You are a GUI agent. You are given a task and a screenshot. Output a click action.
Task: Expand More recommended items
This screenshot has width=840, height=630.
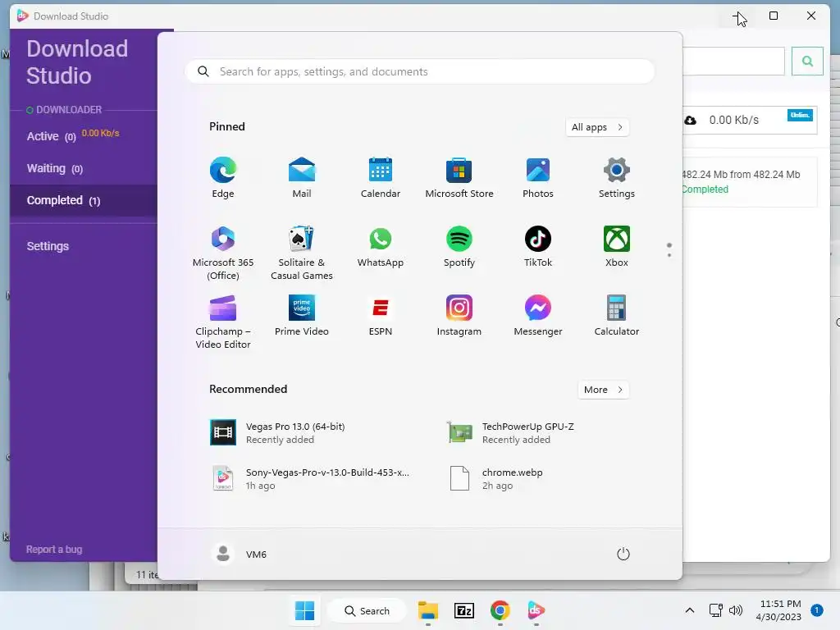click(603, 390)
